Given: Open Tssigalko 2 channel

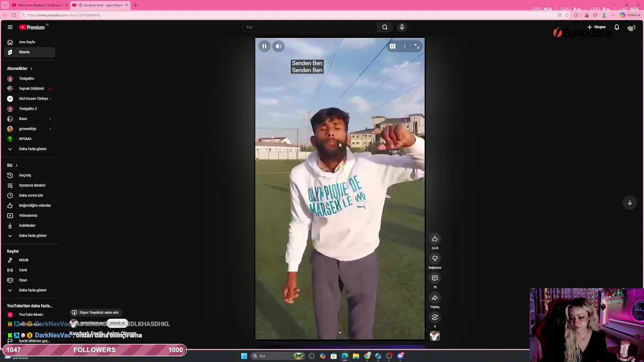Looking at the screenshot, I should (x=29, y=109).
